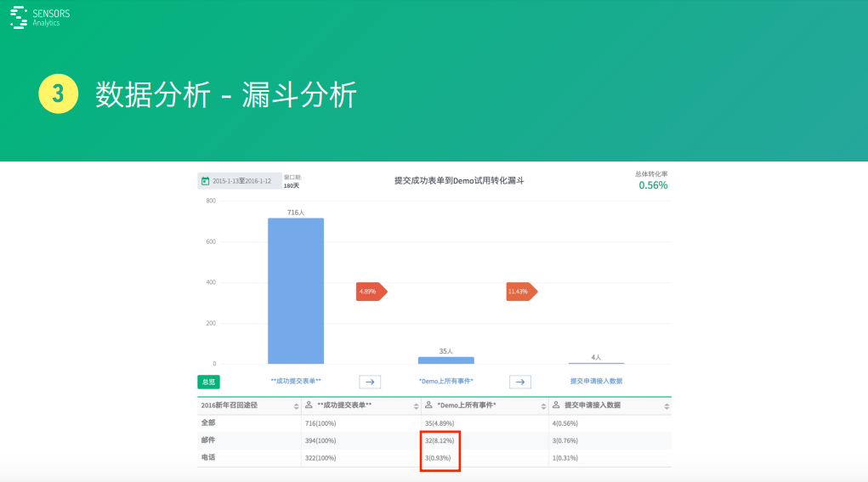Screen dimensions: 868x482
Task: Sort the Demo上所有事件 column using its arrows
Action: 543,406
